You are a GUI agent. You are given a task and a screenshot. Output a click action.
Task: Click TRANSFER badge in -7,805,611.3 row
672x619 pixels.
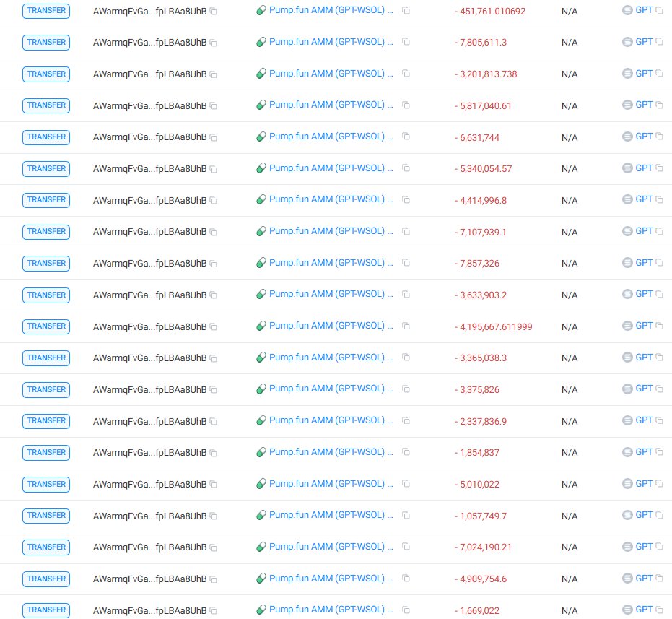(x=46, y=43)
